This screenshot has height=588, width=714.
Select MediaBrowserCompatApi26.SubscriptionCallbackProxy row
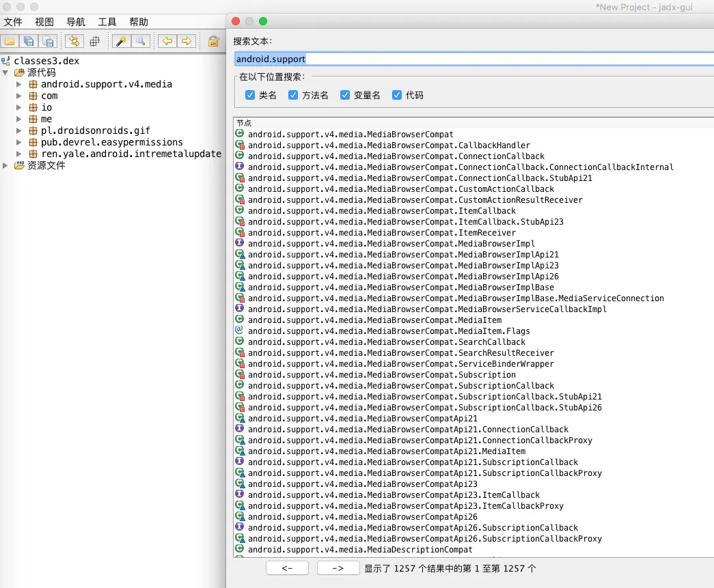tap(473, 538)
